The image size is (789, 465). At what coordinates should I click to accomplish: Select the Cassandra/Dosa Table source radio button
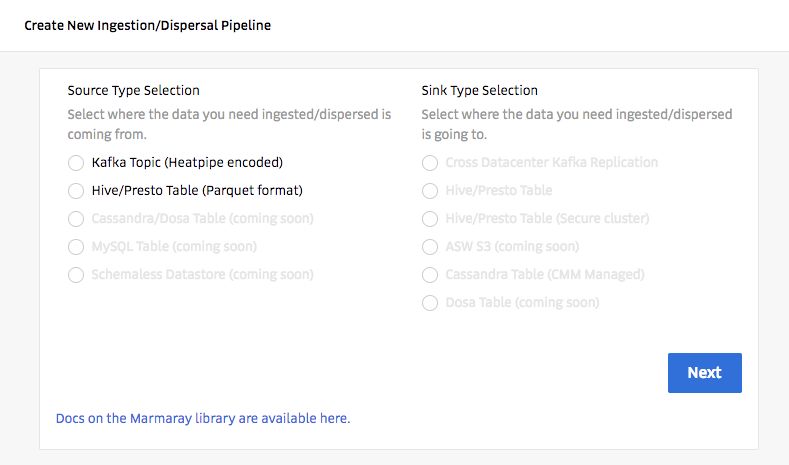pos(76,219)
